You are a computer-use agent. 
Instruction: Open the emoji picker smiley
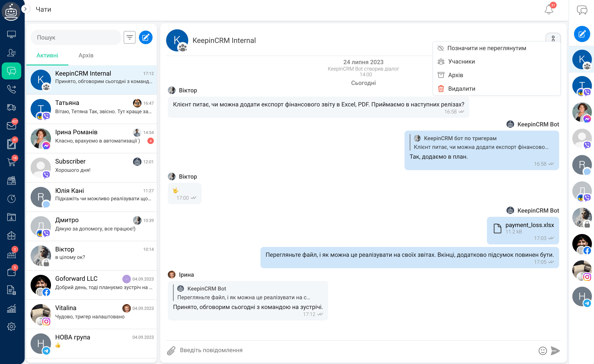[x=543, y=351]
